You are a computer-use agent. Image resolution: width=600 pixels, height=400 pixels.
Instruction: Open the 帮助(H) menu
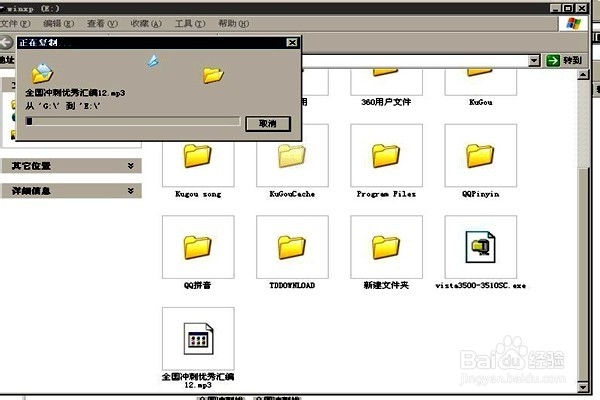233,24
